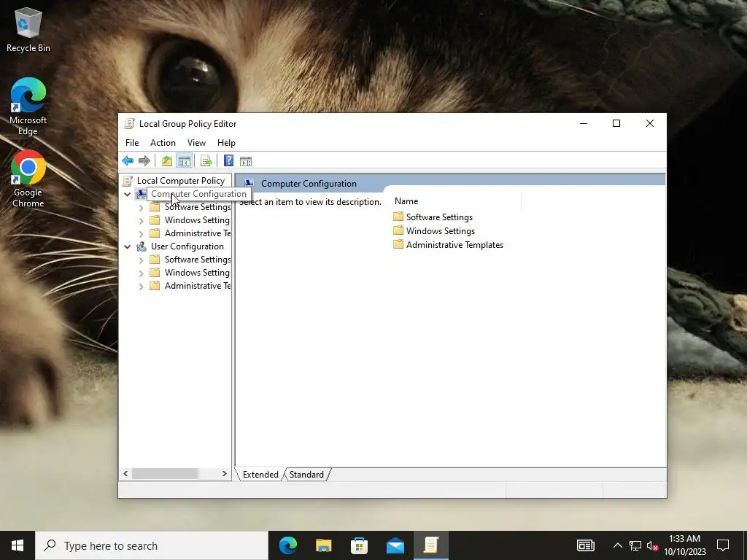
Task: Click Local Group Policy Editor title bar icon
Action: click(129, 124)
